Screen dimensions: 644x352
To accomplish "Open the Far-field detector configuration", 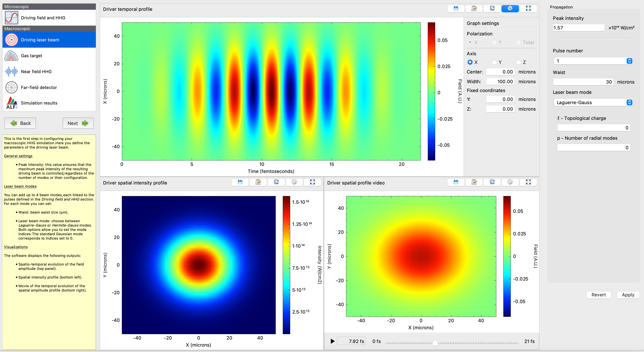I will [x=11, y=87].
